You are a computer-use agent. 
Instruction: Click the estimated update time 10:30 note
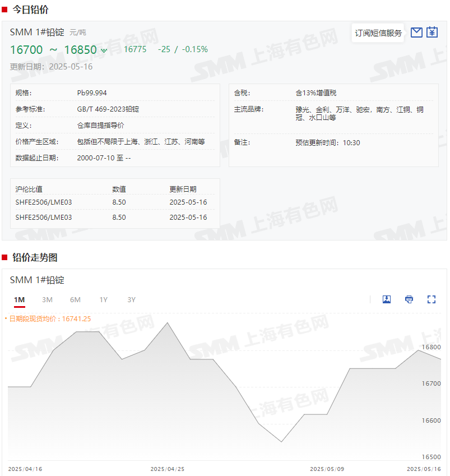[328, 142]
